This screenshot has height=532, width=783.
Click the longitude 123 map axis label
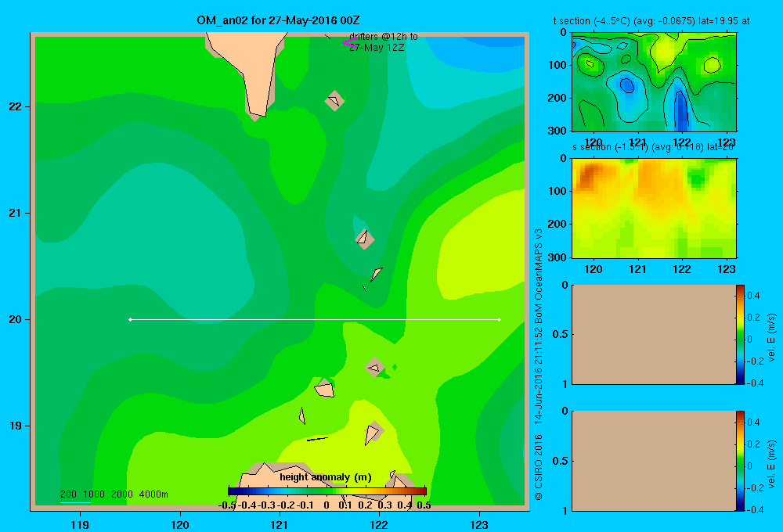tap(479, 524)
